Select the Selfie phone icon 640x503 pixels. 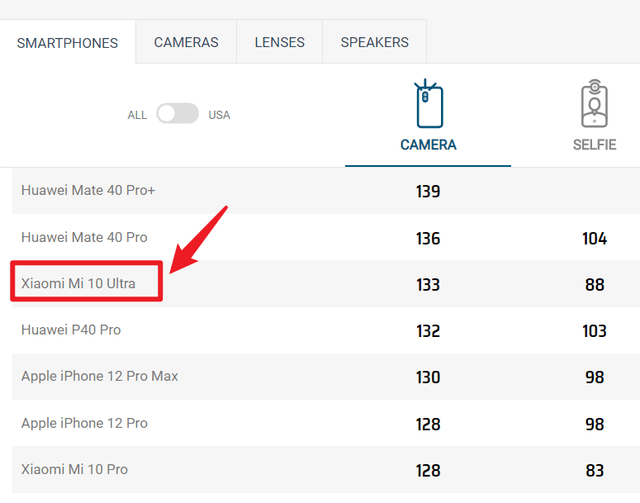point(594,103)
